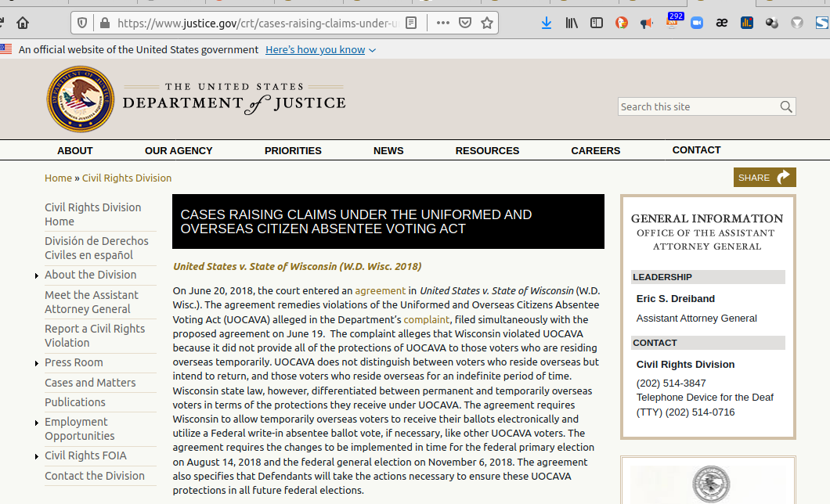The height and width of the screenshot is (504, 830).
Task: Open the RESOURCES menu
Action: tap(487, 151)
